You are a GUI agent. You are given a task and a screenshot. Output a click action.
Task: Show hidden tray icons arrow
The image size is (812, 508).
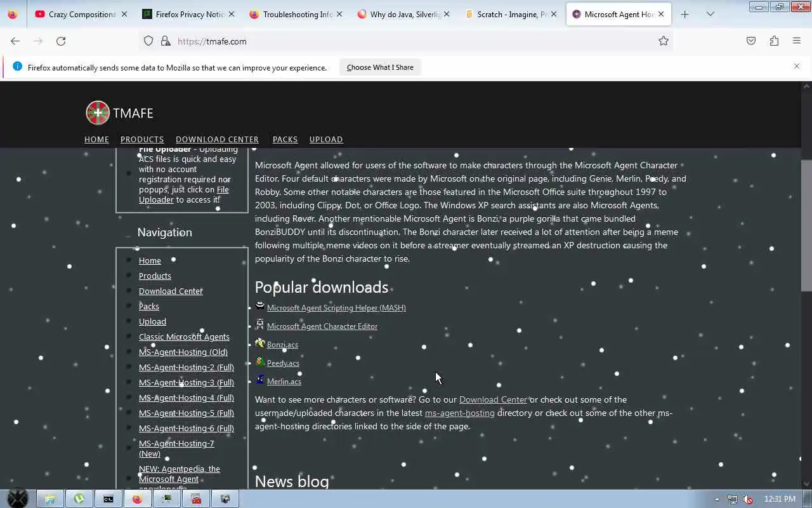pos(717,499)
